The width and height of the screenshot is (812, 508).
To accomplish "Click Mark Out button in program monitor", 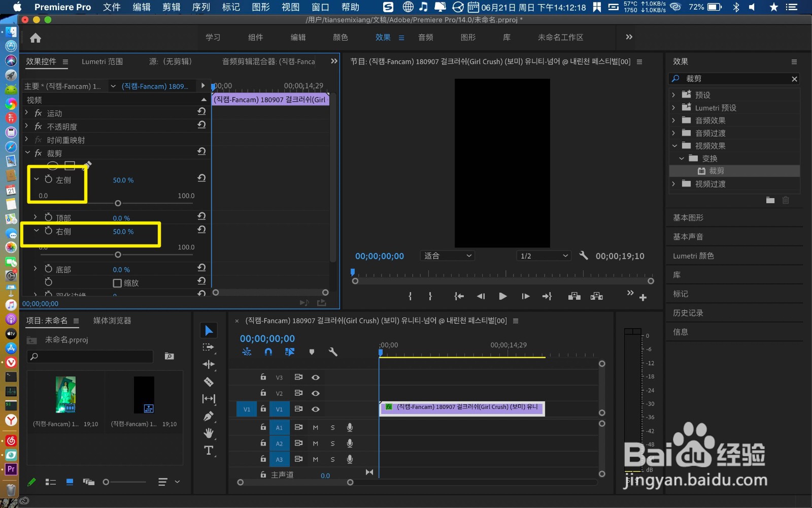I will tap(430, 296).
